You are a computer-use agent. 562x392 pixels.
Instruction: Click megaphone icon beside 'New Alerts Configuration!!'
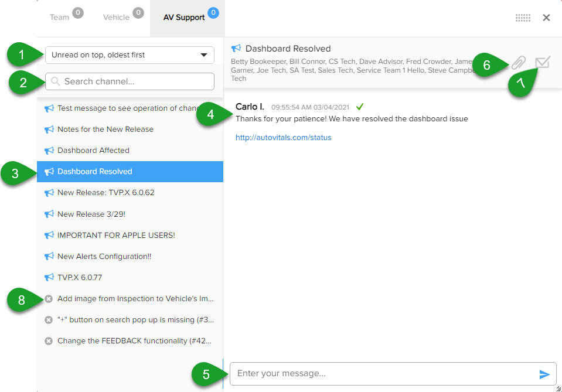(49, 257)
